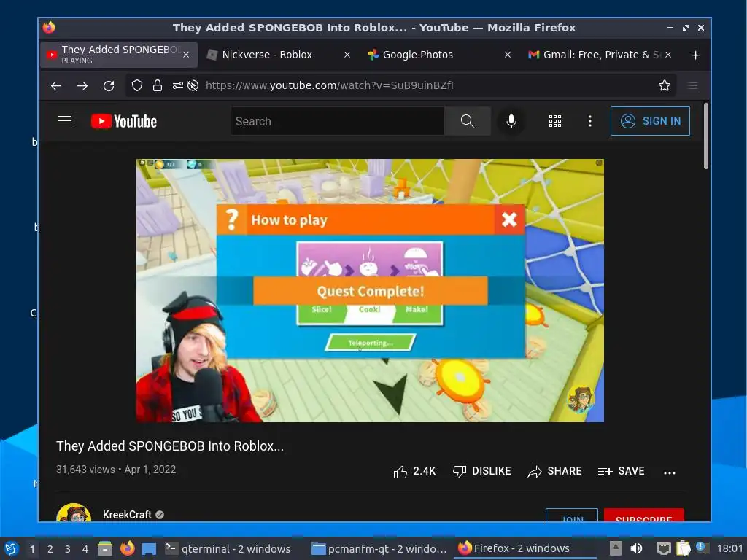Click the blocked autoplay icon in the address bar
Screen dimensions: 747x560
click(x=193, y=86)
